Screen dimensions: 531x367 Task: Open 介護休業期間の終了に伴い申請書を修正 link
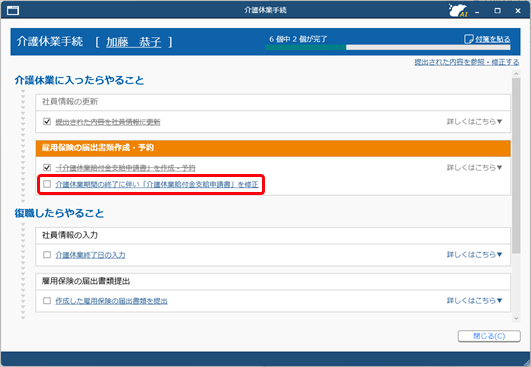[x=157, y=185]
